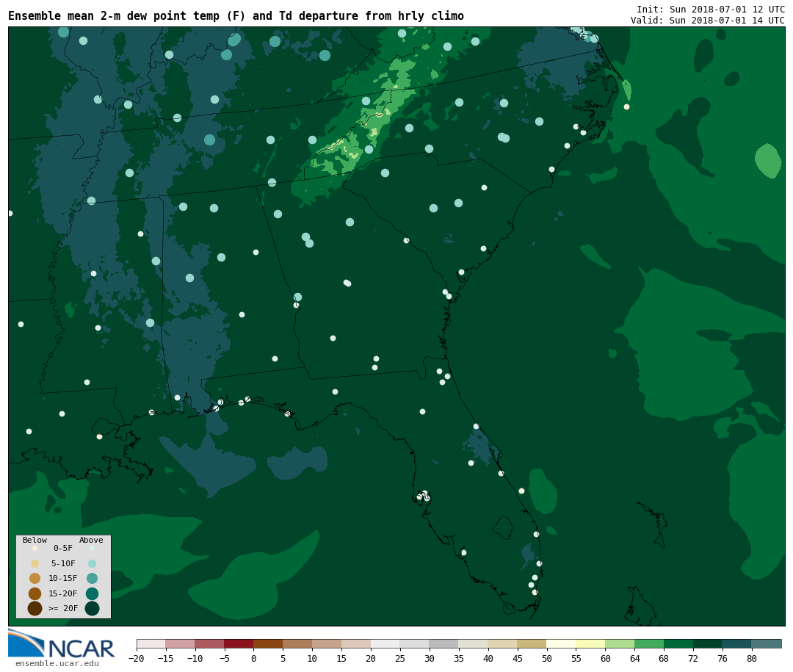
Task: Click the 'Above' legend heading
Action: click(91, 540)
